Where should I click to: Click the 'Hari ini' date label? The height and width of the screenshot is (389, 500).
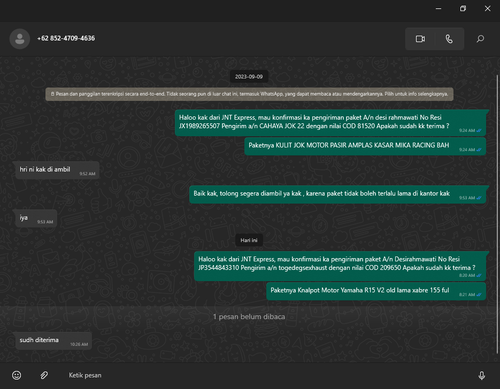point(249,240)
